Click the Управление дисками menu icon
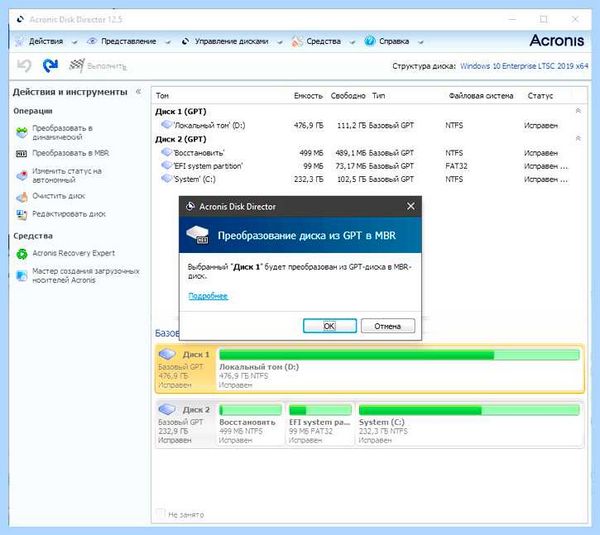This screenshot has height=535, width=600. point(185,41)
